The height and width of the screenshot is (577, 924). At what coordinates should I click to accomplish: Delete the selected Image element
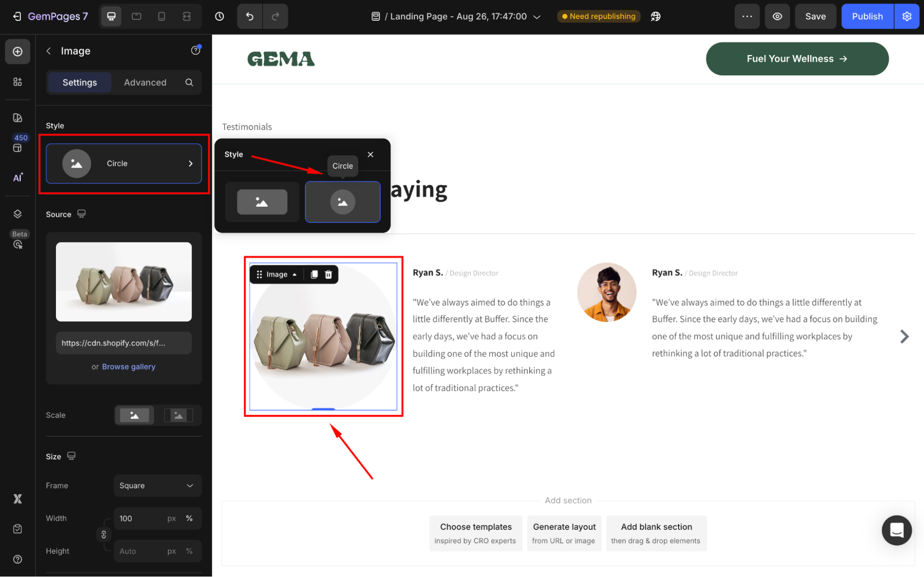(x=329, y=275)
